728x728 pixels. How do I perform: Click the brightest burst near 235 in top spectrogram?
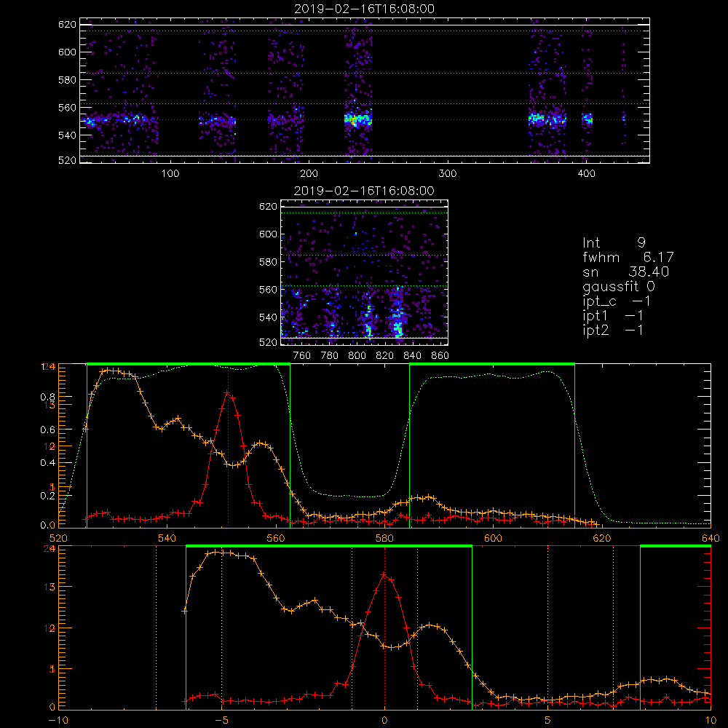(x=357, y=120)
